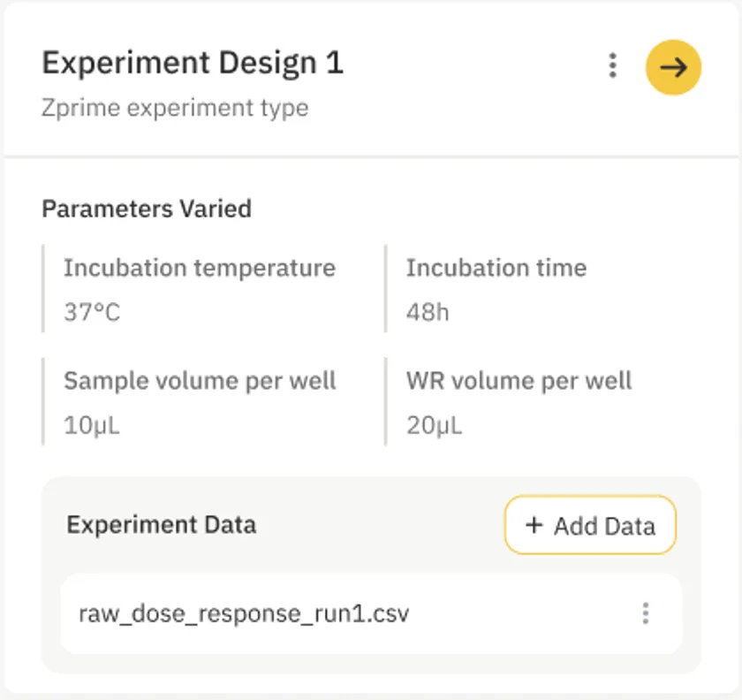742x700 pixels.
Task: Click the Experiment Design 1 title
Action: point(193,63)
